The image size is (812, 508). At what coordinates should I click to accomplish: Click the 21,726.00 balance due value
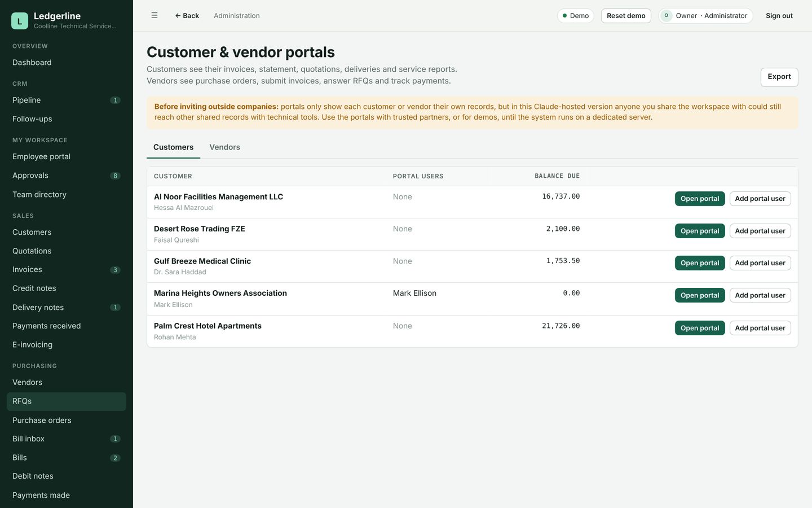tap(561, 326)
